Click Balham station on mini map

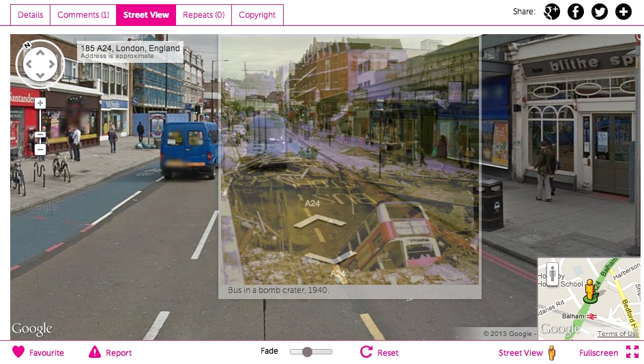[x=579, y=316]
